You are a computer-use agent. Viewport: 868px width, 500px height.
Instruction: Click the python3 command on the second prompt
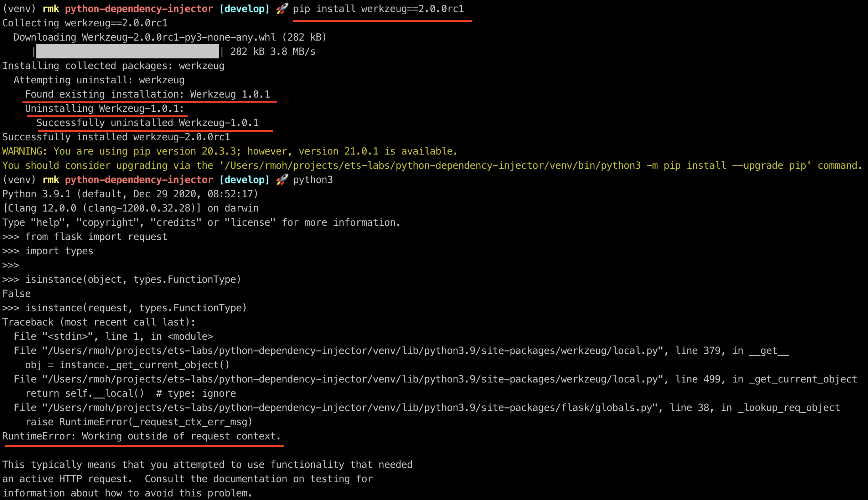[313, 180]
